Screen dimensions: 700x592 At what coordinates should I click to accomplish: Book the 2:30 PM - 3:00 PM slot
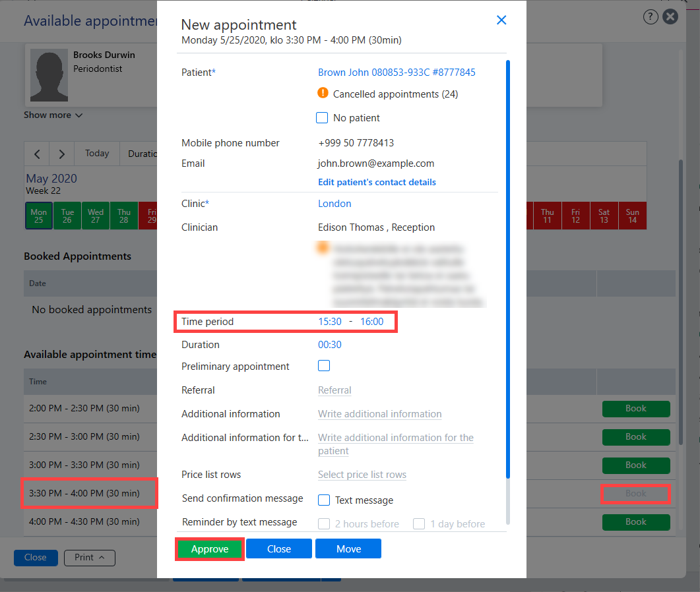coord(636,437)
